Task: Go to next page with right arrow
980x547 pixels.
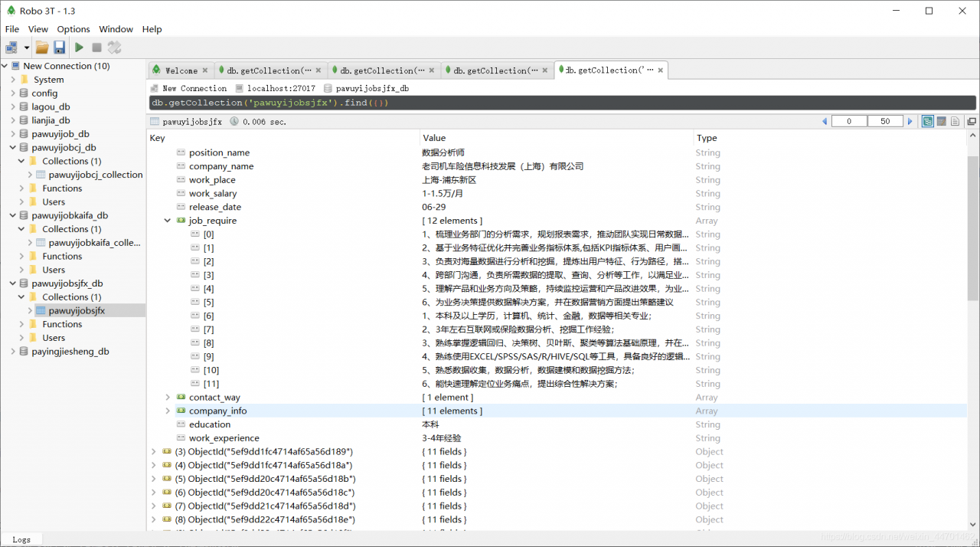Action: 910,121
